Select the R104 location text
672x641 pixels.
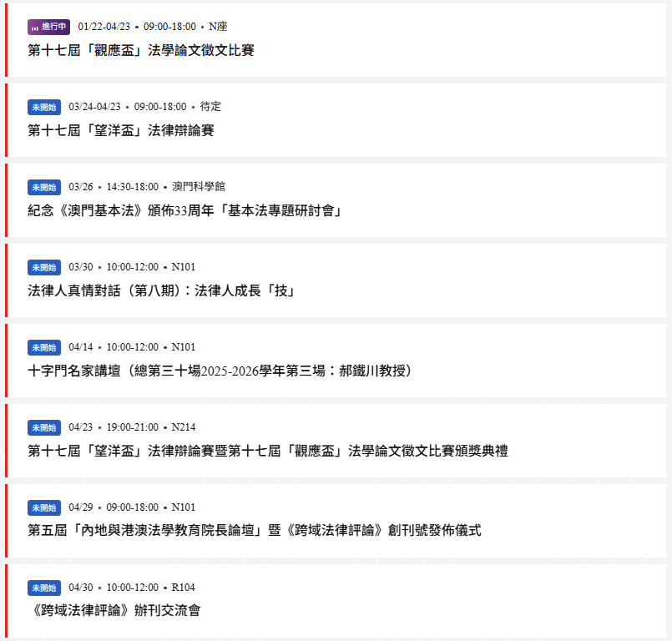pyautogui.click(x=184, y=588)
